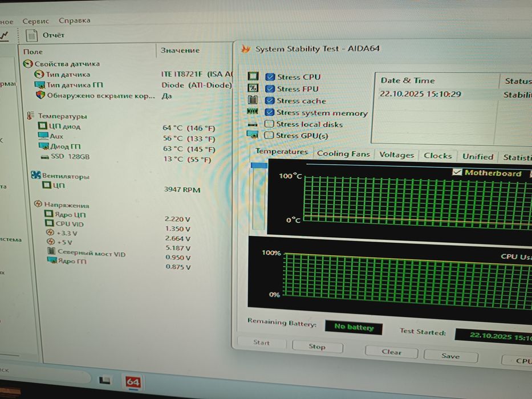Switch to the Temperatures tab
Viewport: 532px width, 399px height.
pos(281,152)
